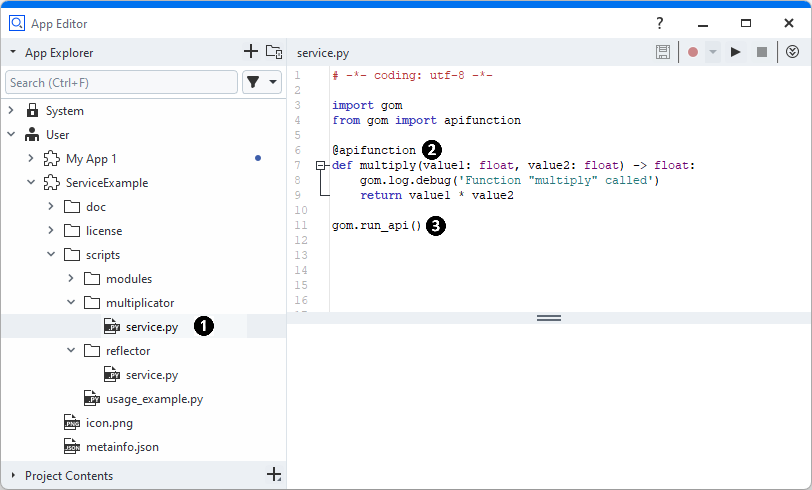Click the double-chevron expand icon in the toolbar

pyautogui.click(x=792, y=52)
